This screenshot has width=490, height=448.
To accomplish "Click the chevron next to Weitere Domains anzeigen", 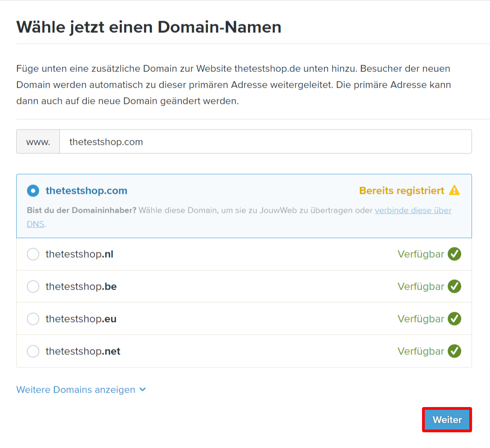I will 143,390.
